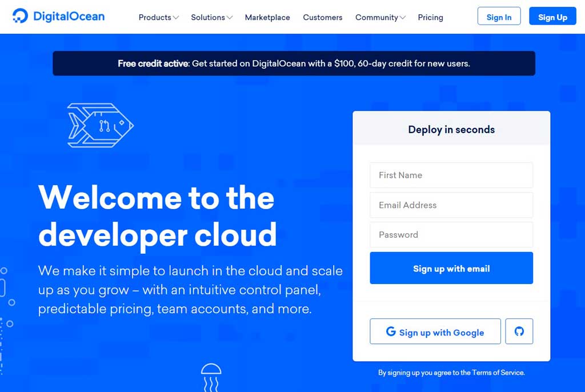Open the Solutions dropdown menu

[x=211, y=18]
